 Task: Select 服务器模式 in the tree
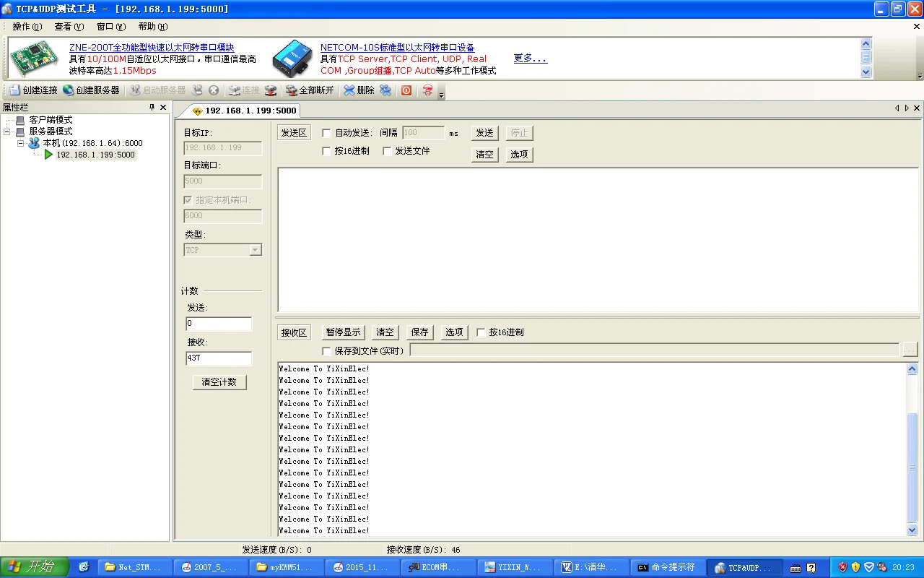coord(51,131)
